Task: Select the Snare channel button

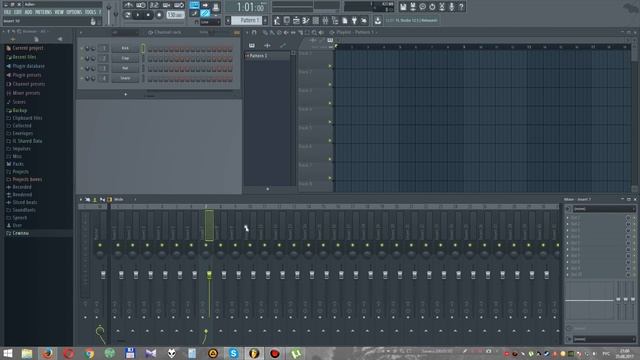Action: pyautogui.click(x=125, y=78)
